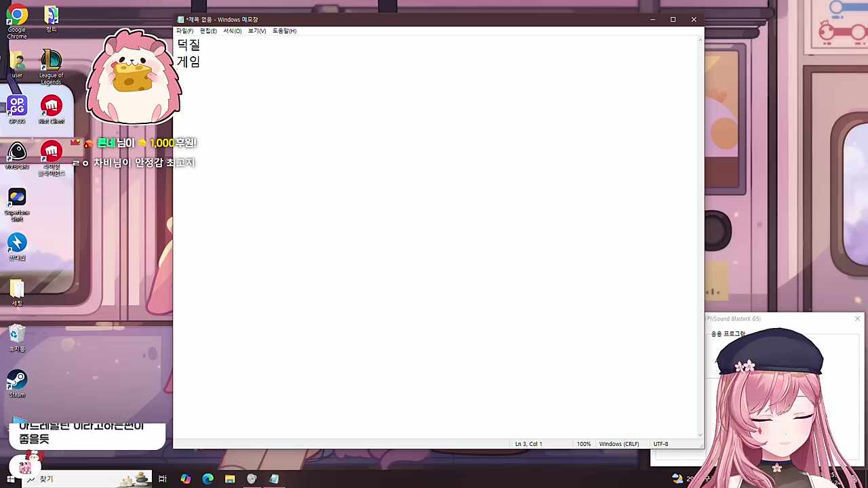Launch Steam from the desktop
This screenshot has height=488, width=868.
click(17, 384)
